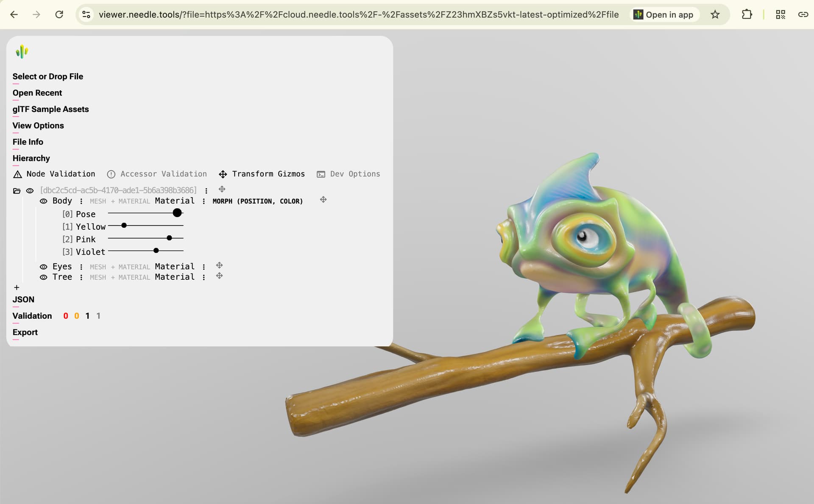Click the plus sign below the hierarchy tree
The height and width of the screenshot is (504, 814).
(17, 288)
